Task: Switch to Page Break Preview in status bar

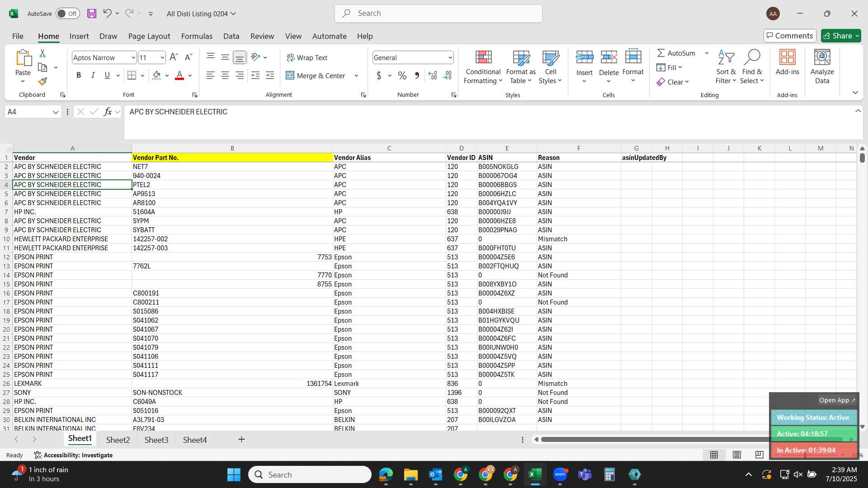Action: coord(759,455)
